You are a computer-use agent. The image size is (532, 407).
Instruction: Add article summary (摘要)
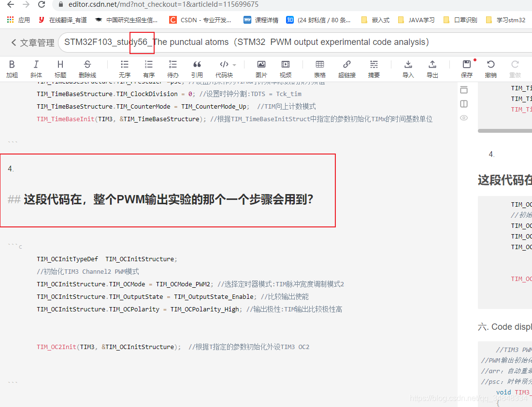tap(374, 69)
